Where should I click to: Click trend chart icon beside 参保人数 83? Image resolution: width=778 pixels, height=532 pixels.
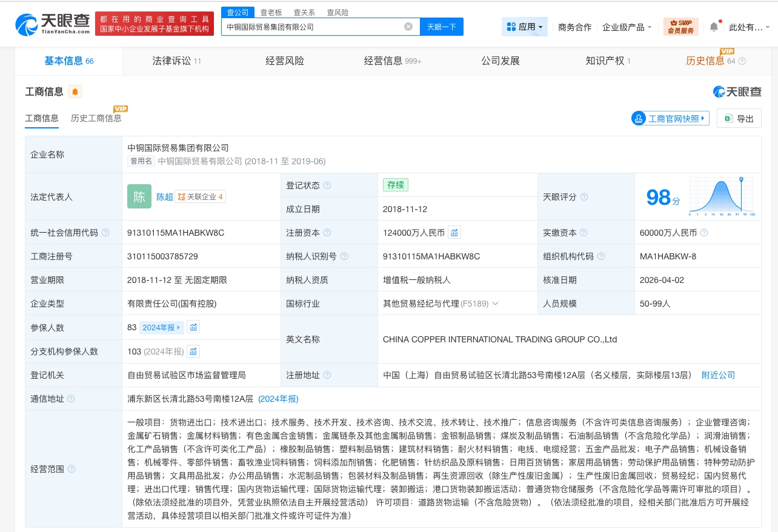[194, 327]
